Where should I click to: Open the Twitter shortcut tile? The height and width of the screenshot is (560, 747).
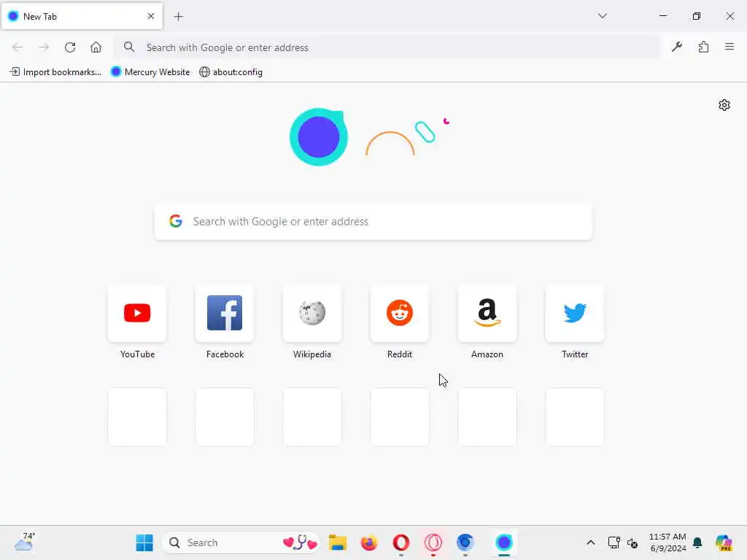click(575, 314)
